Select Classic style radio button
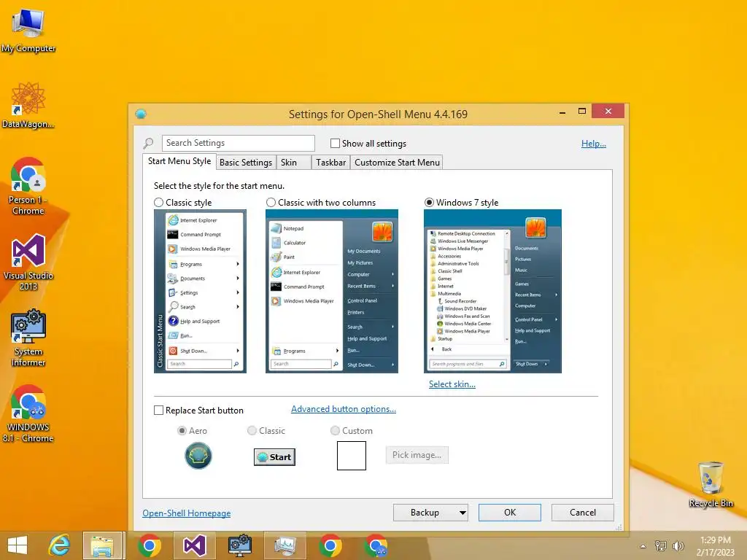Image resolution: width=747 pixels, height=560 pixels. pyautogui.click(x=158, y=203)
